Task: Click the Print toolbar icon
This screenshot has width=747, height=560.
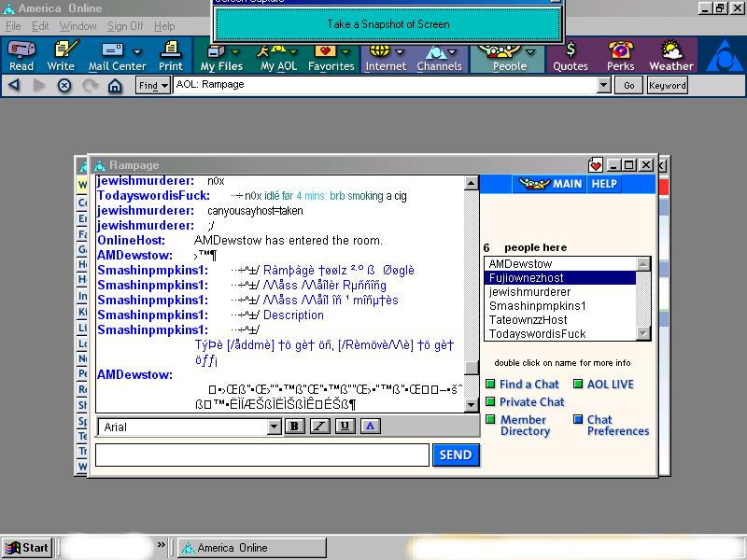Action: pos(170,55)
